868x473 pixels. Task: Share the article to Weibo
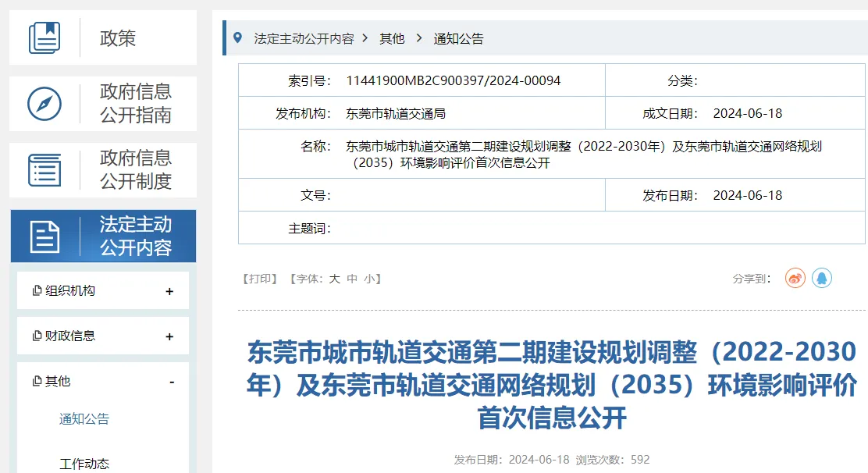[x=795, y=278]
